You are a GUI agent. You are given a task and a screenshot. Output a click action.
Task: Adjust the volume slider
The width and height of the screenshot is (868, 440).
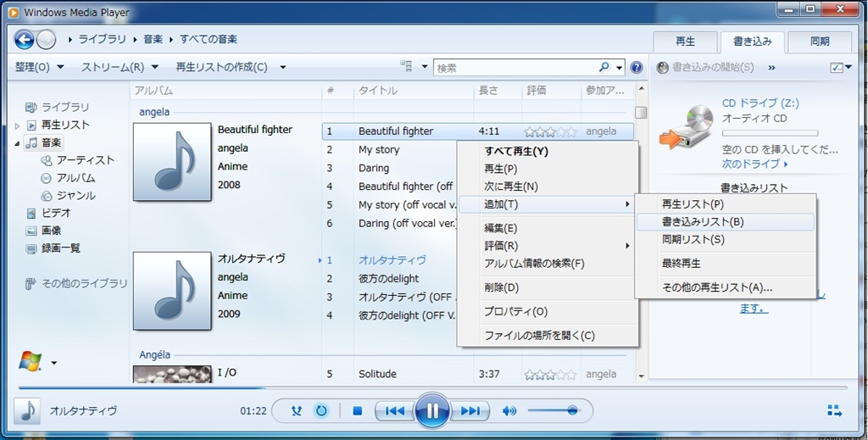coord(554,410)
